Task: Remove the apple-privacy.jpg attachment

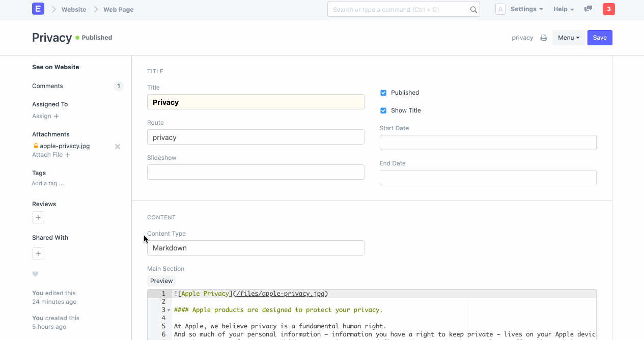Action: click(x=117, y=147)
